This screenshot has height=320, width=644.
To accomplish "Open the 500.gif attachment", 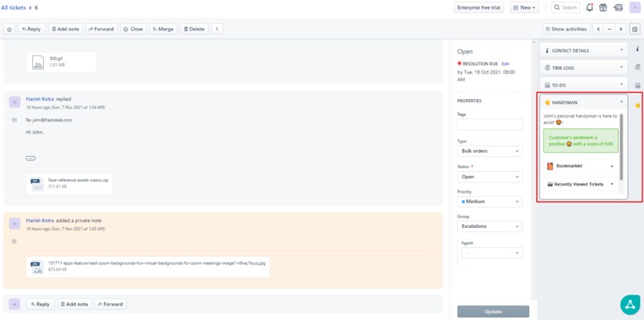I will point(62,62).
